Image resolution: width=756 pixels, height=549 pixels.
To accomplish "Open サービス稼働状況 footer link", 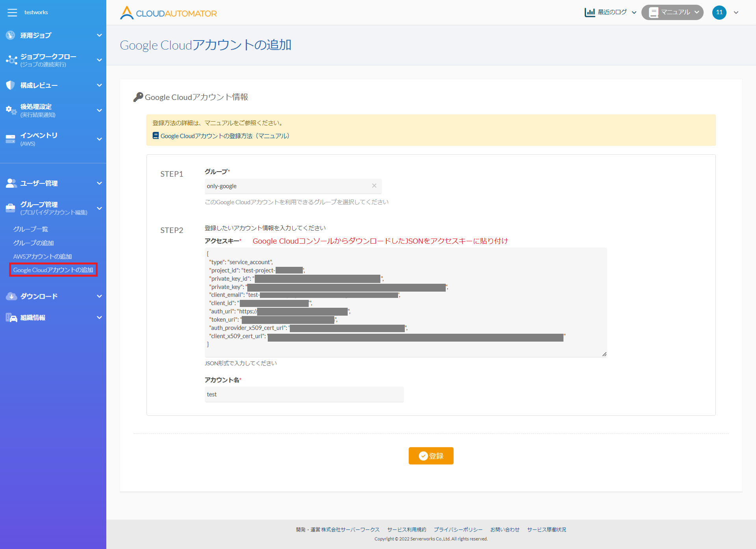I will (547, 530).
